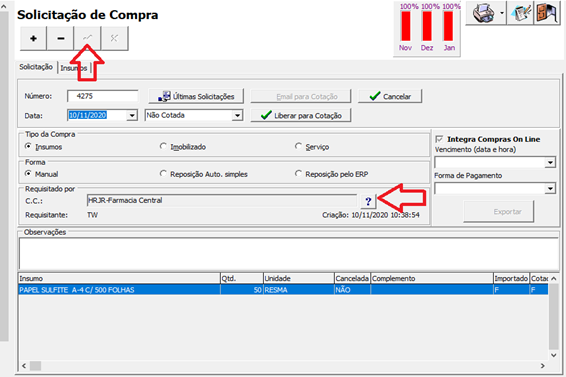The image size is (566, 377).
Task: Click Liberar para Cotação button
Action: pos(301,116)
